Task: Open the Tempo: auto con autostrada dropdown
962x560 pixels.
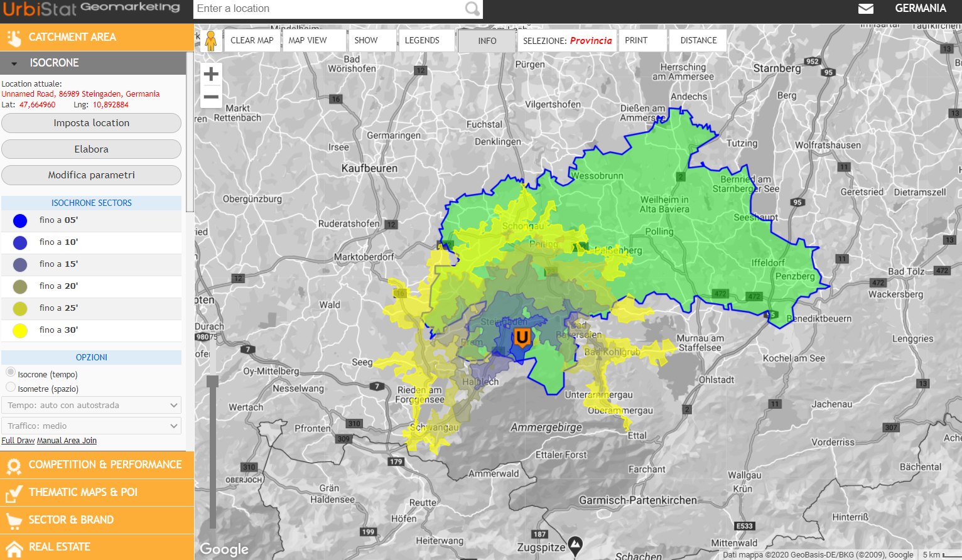Action: [92, 406]
